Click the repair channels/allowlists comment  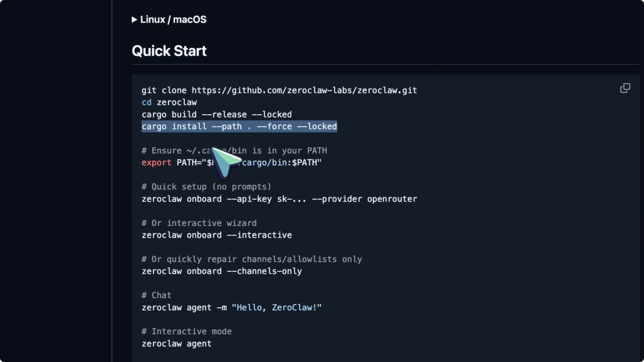pyautogui.click(x=251, y=259)
